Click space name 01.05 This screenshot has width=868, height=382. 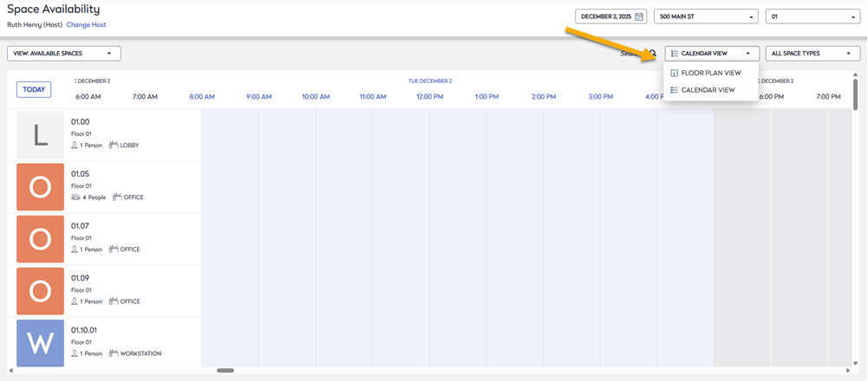click(81, 174)
